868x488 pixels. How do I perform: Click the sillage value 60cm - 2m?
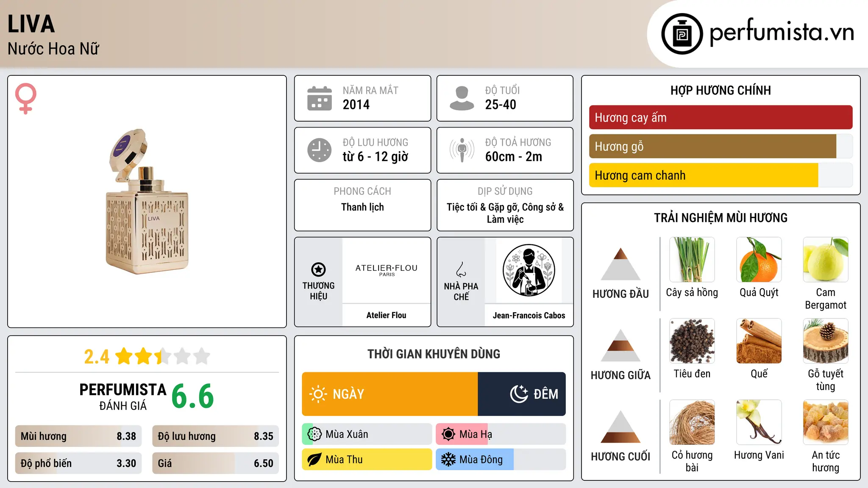514,157
